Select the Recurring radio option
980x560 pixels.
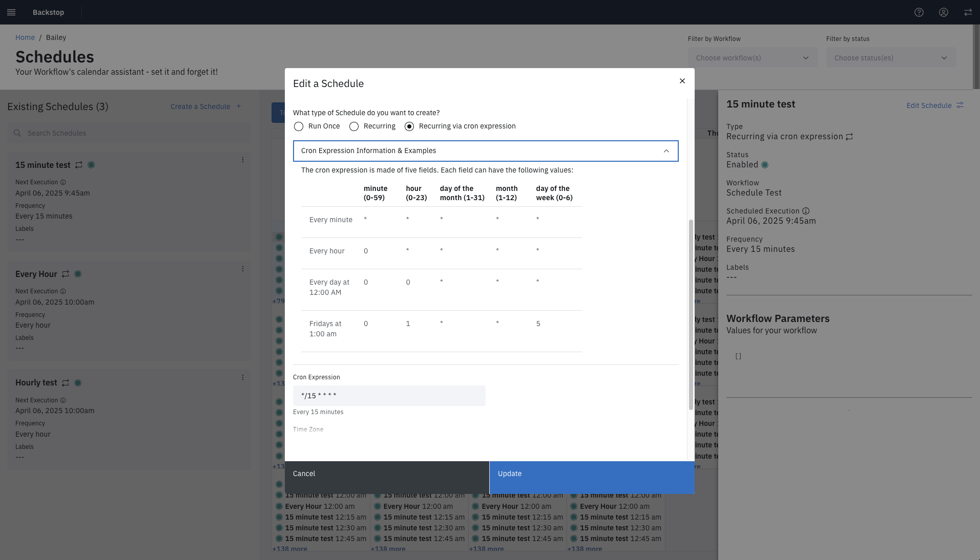(354, 126)
